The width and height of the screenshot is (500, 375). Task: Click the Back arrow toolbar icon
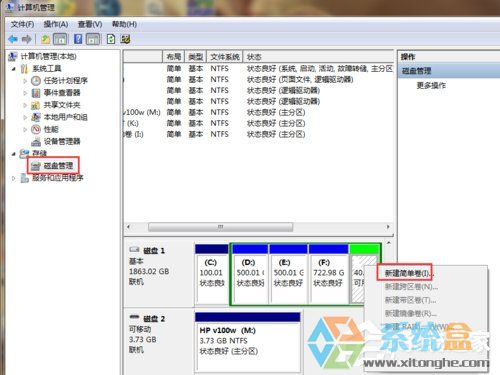pyautogui.click(x=13, y=39)
